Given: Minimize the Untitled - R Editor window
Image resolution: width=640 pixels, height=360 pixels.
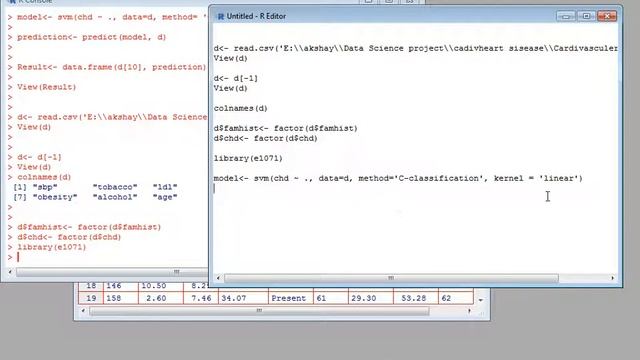Looking at the screenshot, I should tap(565, 16).
